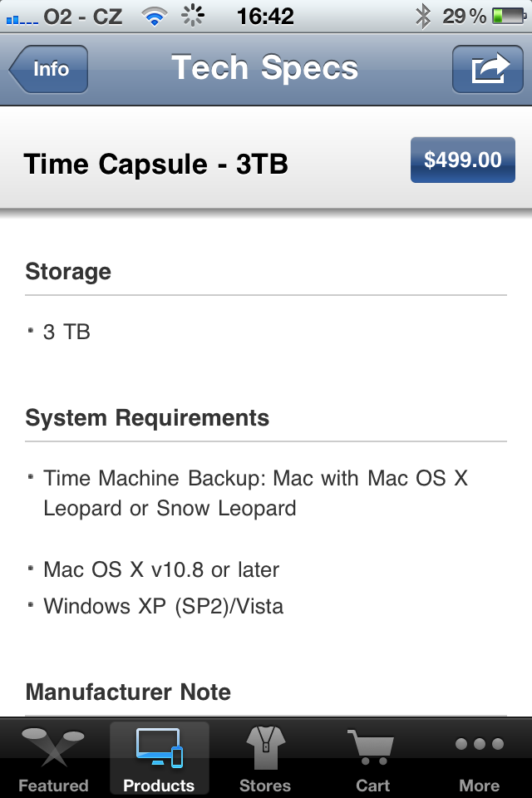
Task: Tap the battery indicator icon
Action: (x=508, y=16)
